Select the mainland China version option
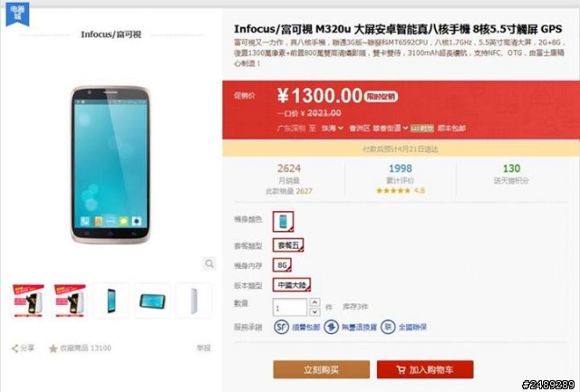Viewport: 580px width, 392px height. coord(292,285)
